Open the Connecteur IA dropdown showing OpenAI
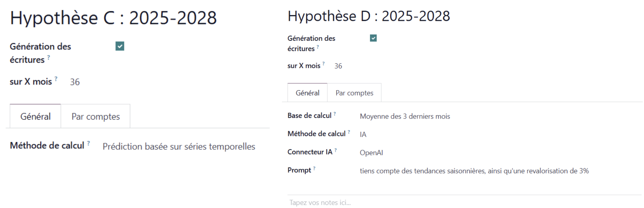Viewport: 644px width, 208px height. tap(371, 153)
